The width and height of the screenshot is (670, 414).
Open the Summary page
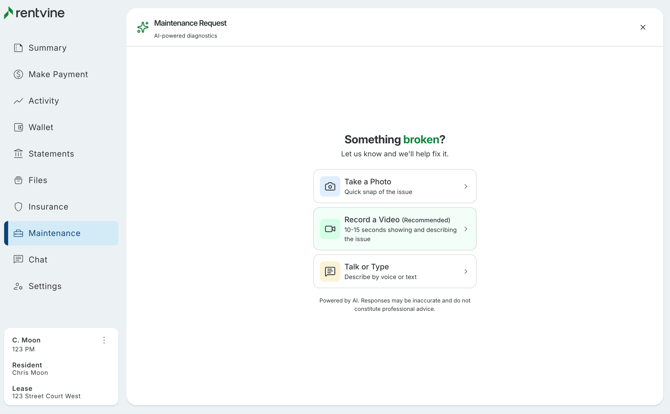[47, 48]
